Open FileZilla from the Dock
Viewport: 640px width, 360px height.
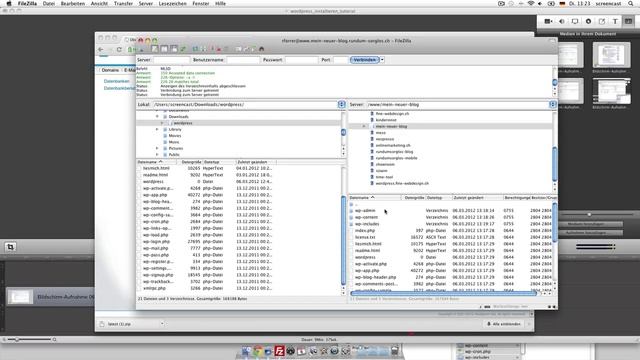point(279,351)
